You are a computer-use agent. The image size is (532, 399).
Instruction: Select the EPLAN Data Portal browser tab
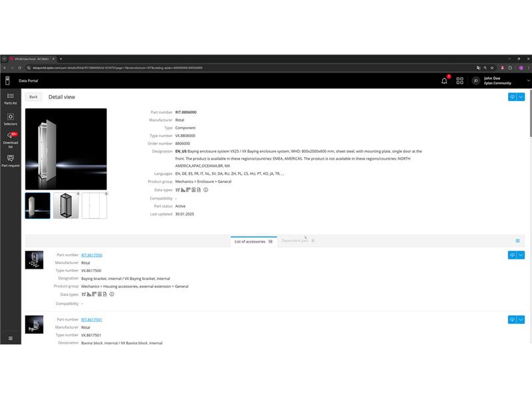32,59
